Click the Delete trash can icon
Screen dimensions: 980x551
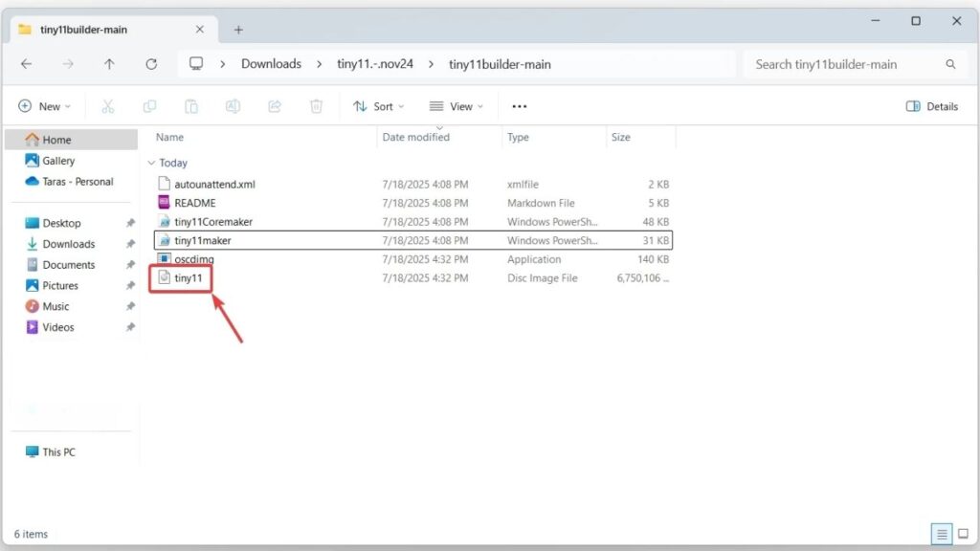coord(316,106)
